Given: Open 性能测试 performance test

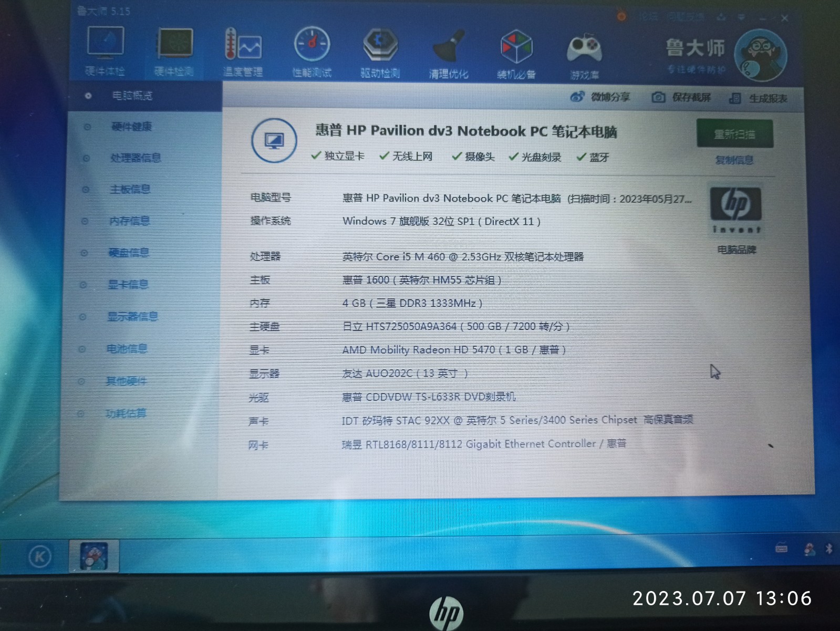Looking at the screenshot, I should point(312,53).
